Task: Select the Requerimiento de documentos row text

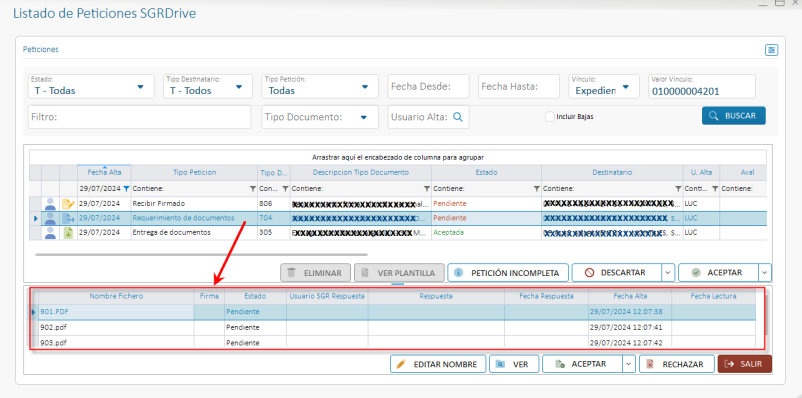Action: point(184,218)
